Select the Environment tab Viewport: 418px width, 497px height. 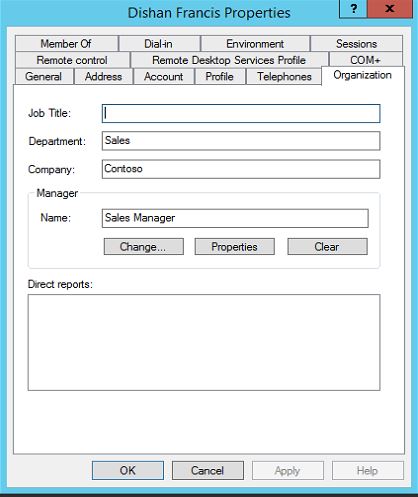[x=255, y=44]
